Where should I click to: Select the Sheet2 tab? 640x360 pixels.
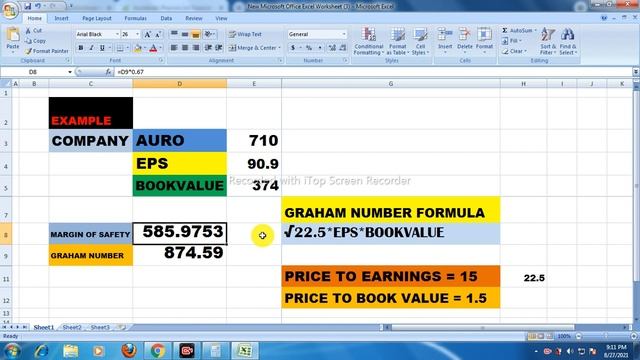point(72,327)
